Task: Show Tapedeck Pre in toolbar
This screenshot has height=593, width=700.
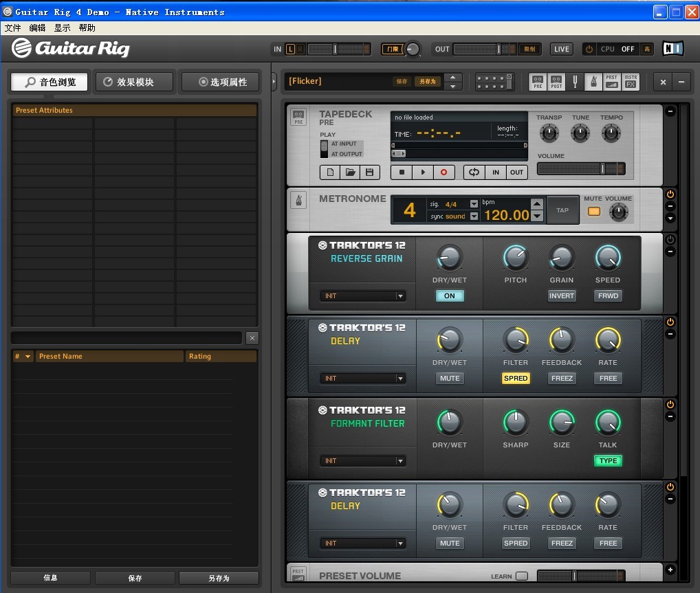Action: [x=538, y=82]
